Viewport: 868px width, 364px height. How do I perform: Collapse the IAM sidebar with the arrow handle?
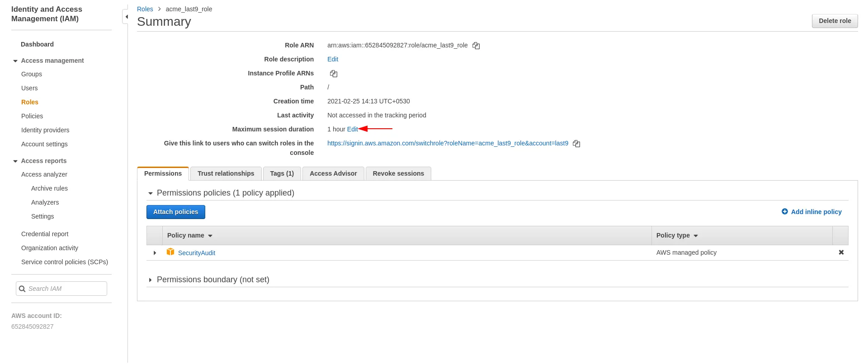tap(126, 17)
